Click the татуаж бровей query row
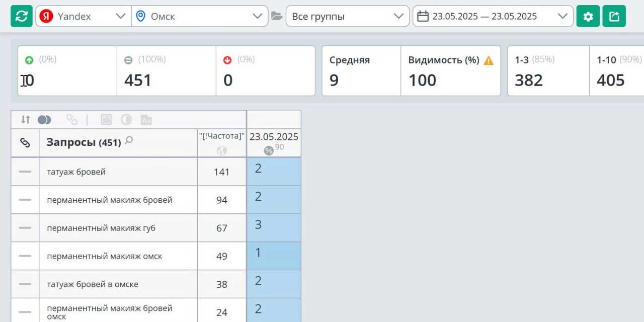 tap(76, 172)
